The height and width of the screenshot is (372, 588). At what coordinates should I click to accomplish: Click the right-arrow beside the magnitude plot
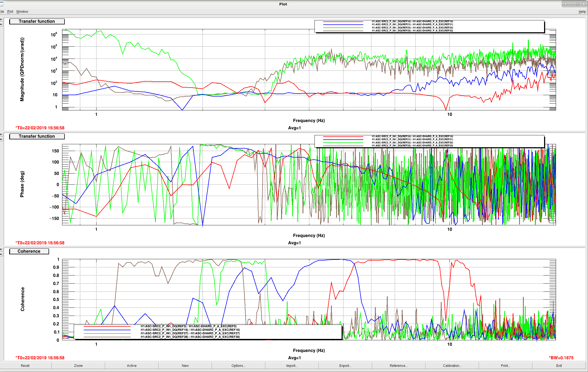[x=1, y=20]
